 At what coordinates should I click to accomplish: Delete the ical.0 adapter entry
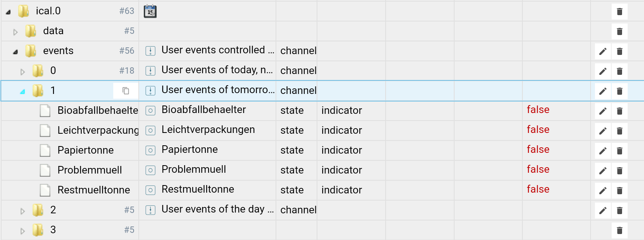[619, 12]
